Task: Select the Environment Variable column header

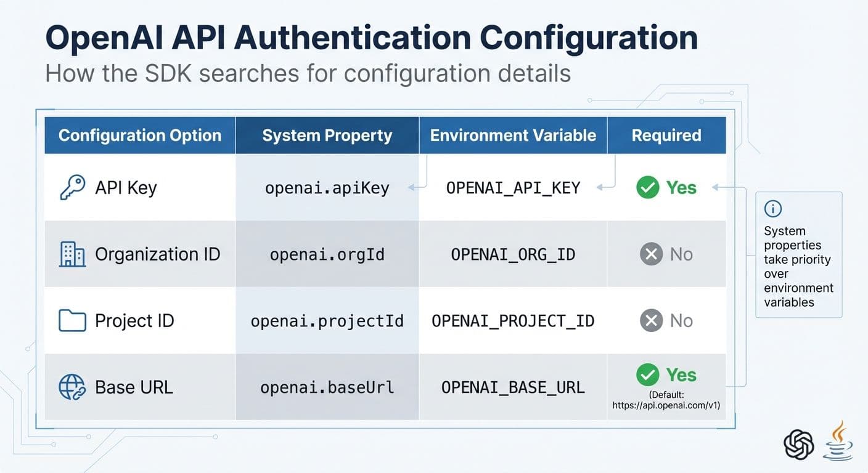Action: pyautogui.click(x=513, y=135)
